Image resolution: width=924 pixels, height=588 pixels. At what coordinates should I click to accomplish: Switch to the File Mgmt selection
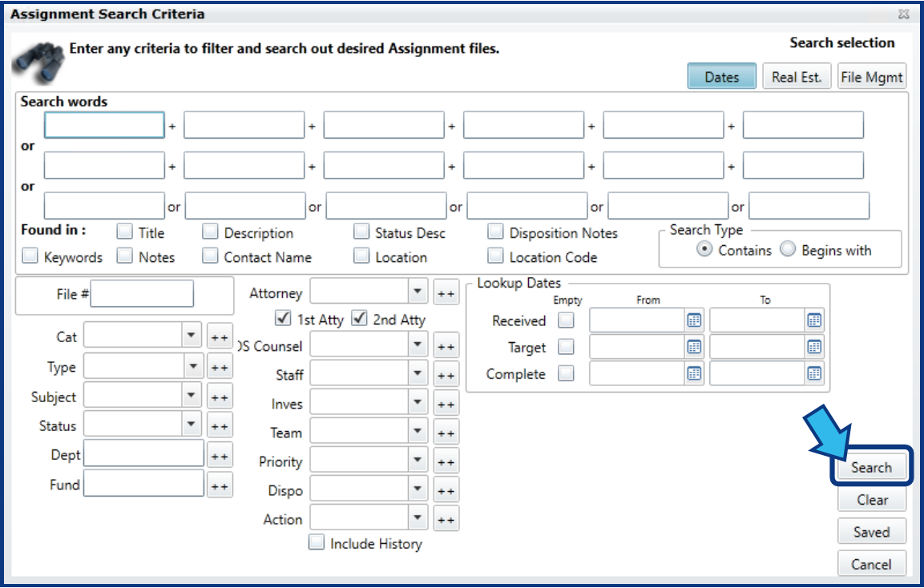[872, 77]
